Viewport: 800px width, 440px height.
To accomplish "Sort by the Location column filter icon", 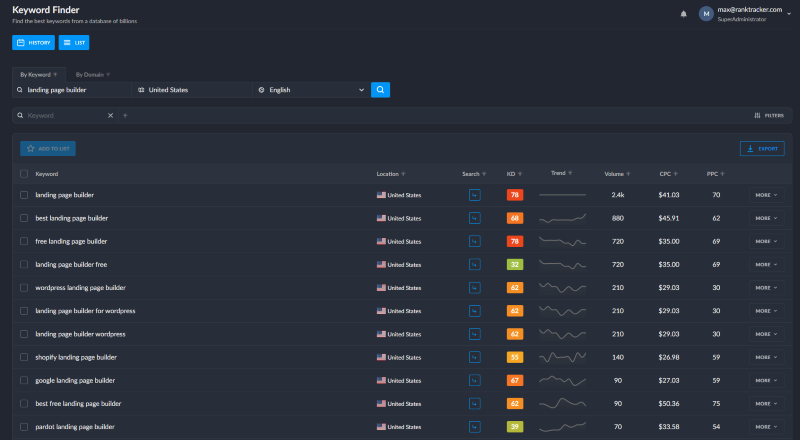I will 403,174.
